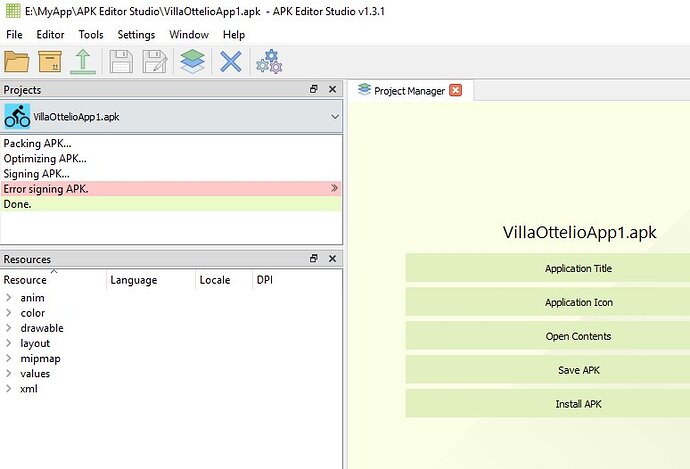
Task: Float the Projects panel
Action: [314, 89]
